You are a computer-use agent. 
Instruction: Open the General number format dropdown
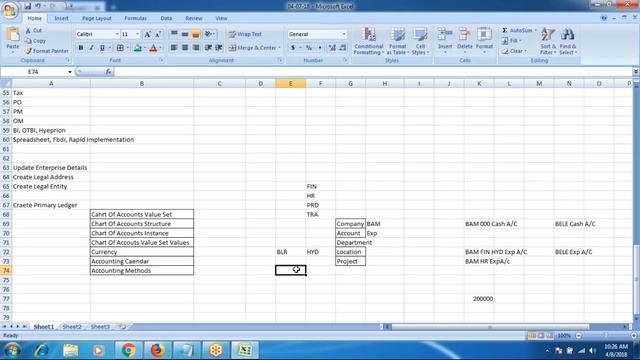pyautogui.click(x=344, y=34)
